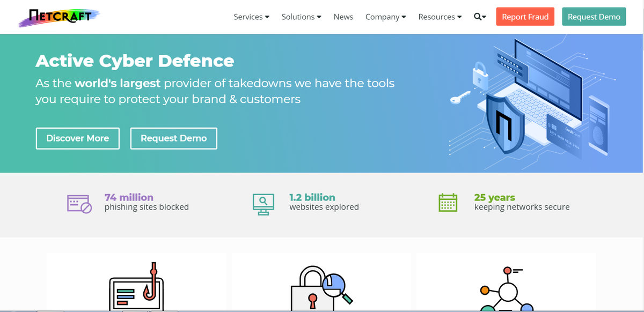
Task: Click the green calendar icon
Action: (x=448, y=203)
